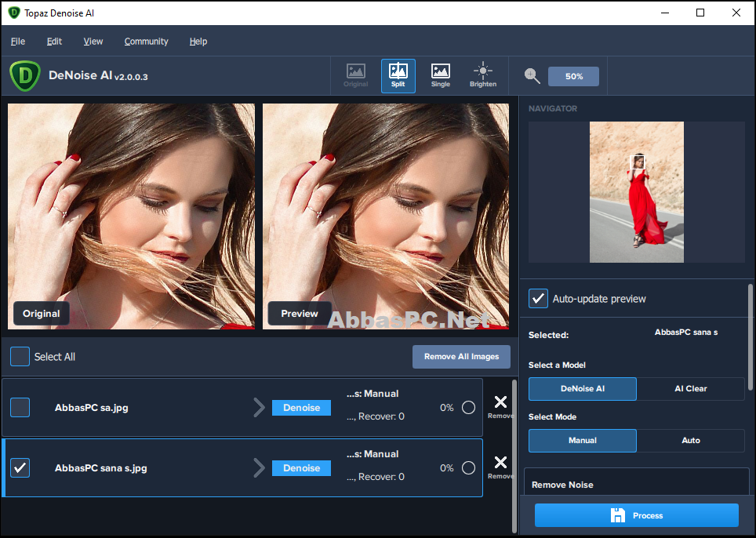The height and width of the screenshot is (538, 756).
Task: Select the AI Clear model
Action: pos(690,388)
